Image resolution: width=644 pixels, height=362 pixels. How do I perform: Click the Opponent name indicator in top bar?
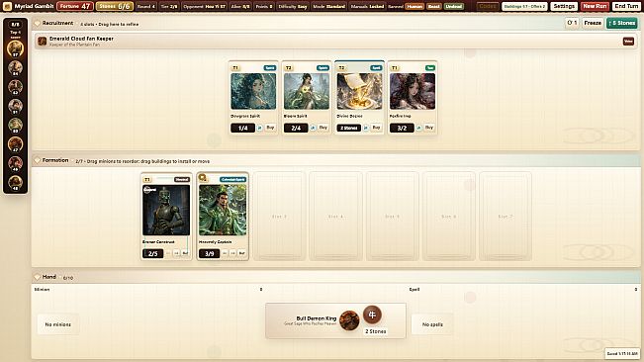click(204, 7)
